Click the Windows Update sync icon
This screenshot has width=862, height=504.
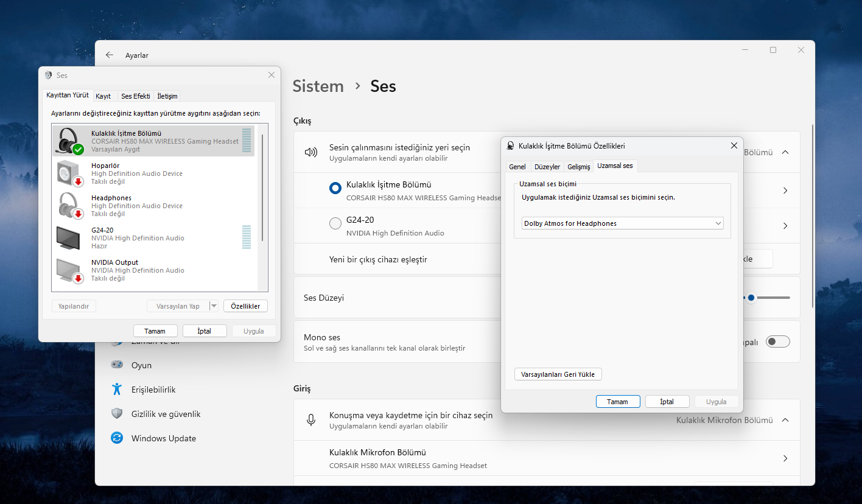point(117,438)
